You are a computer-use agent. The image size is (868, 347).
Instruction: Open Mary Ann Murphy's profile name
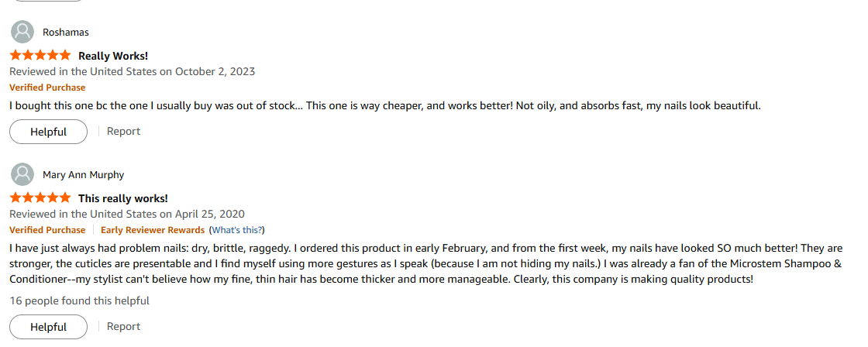coord(83,175)
